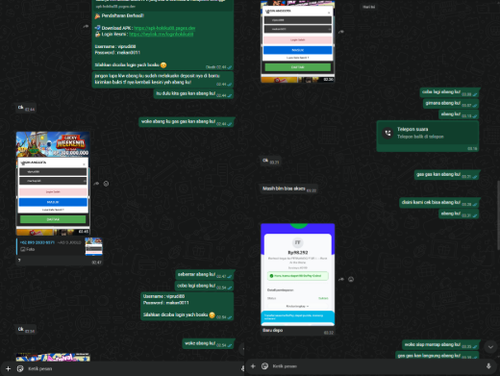Jump to latest messages with the down-chevron button

click(491, 347)
